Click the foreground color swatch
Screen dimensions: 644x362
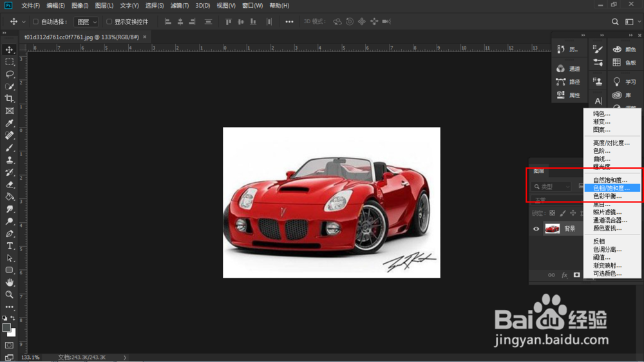[x=6, y=328]
